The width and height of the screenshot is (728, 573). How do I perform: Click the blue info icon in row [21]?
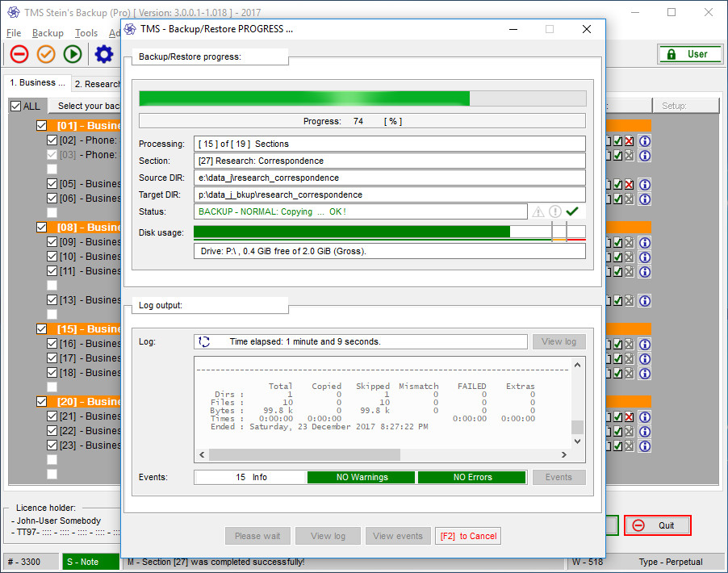644,417
